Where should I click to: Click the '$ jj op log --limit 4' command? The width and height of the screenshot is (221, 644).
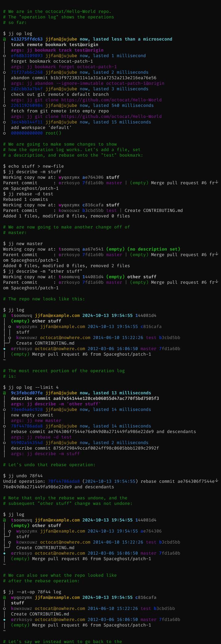pyautogui.click(x=31, y=387)
